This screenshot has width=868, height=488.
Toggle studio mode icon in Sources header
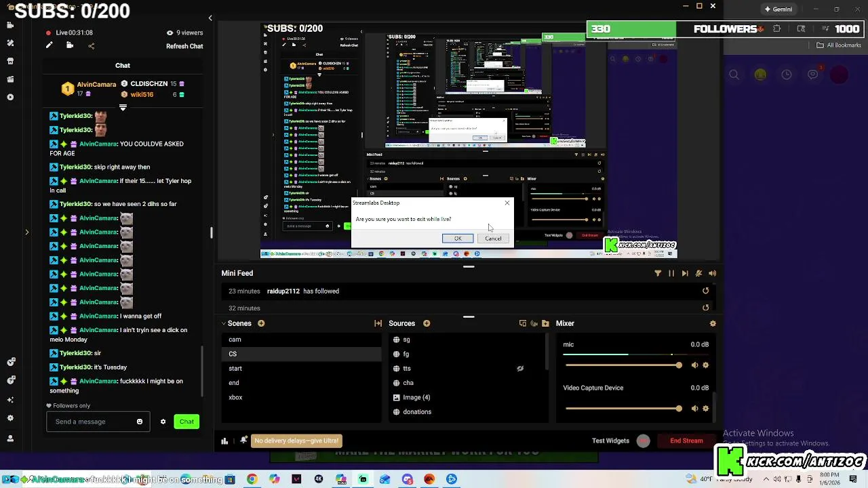point(523,323)
